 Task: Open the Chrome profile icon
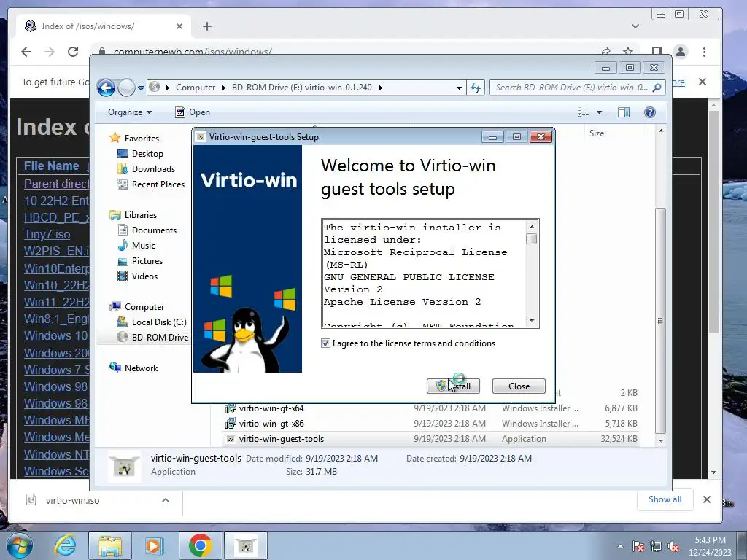click(x=681, y=52)
